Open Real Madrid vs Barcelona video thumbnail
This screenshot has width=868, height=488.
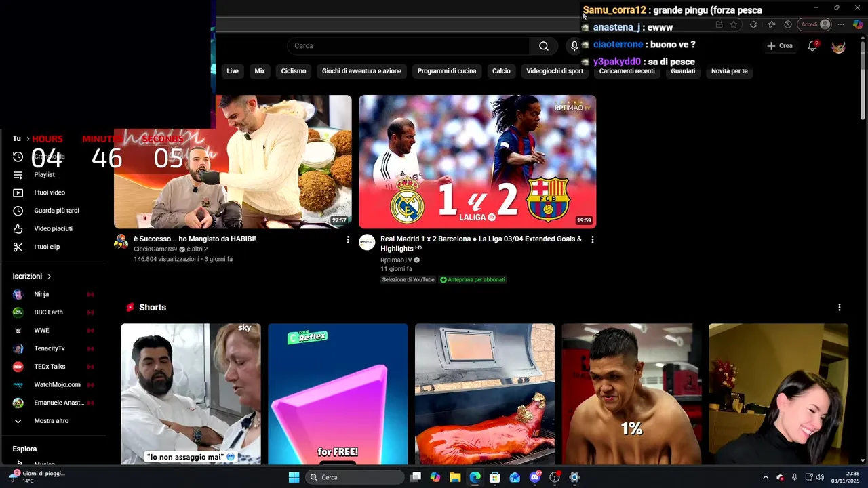point(477,161)
